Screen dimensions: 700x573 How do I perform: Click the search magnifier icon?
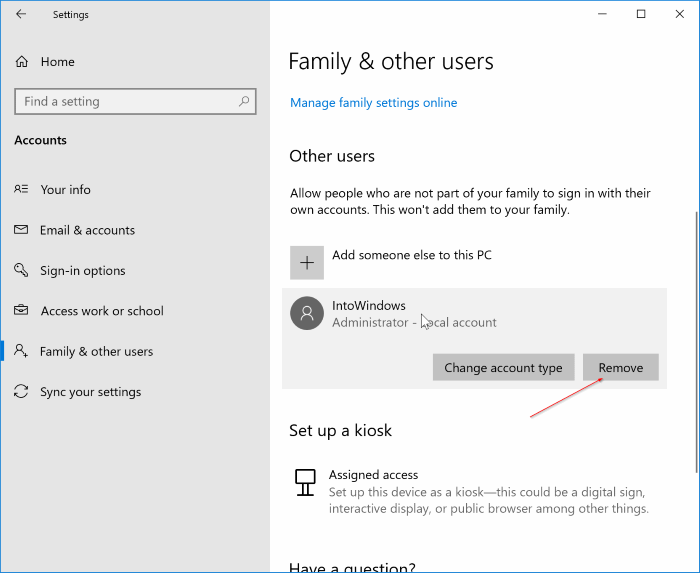pos(244,101)
